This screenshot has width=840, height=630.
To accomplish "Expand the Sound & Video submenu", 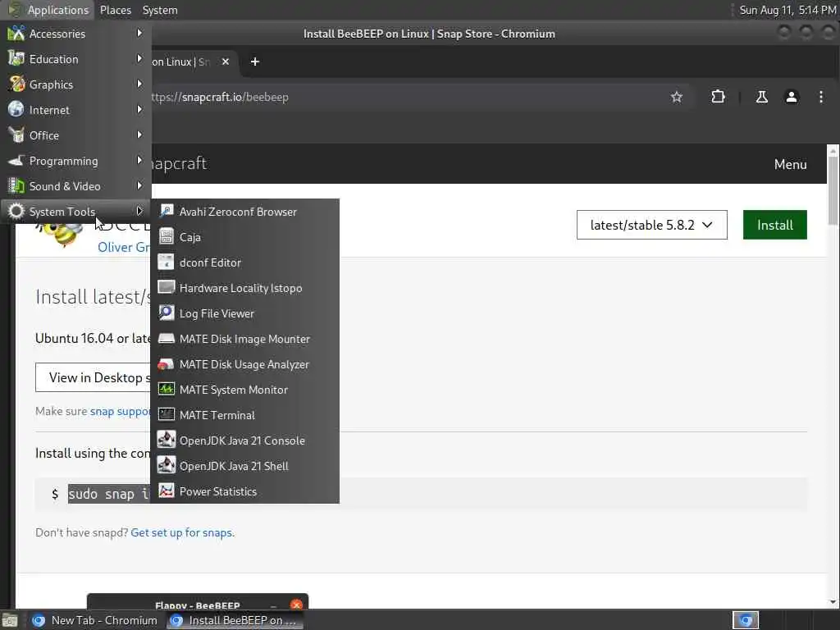I will (x=75, y=186).
